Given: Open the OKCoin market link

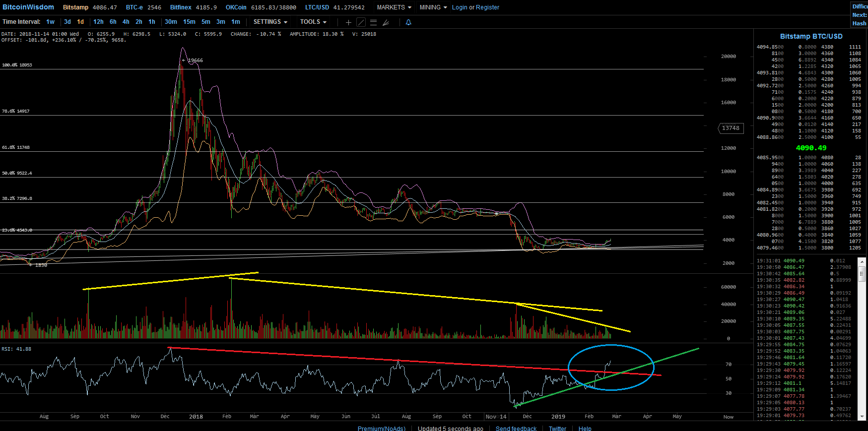Looking at the screenshot, I should pos(236,7).
